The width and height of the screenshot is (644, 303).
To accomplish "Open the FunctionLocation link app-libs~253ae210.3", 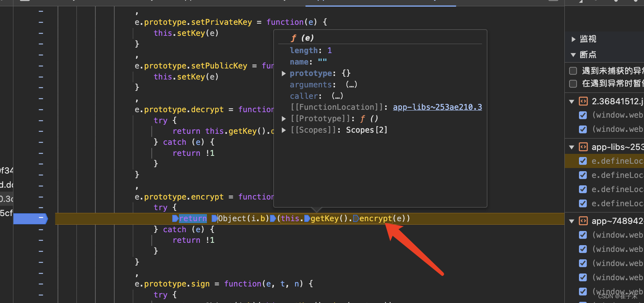I will click(x=437, y=107).
